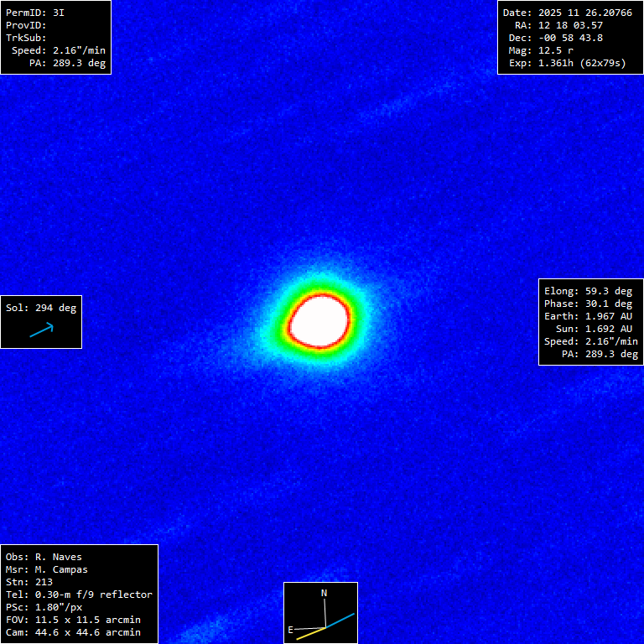Click the Sol: 294 deg label
644x644 pixels.
pos(41,308)
